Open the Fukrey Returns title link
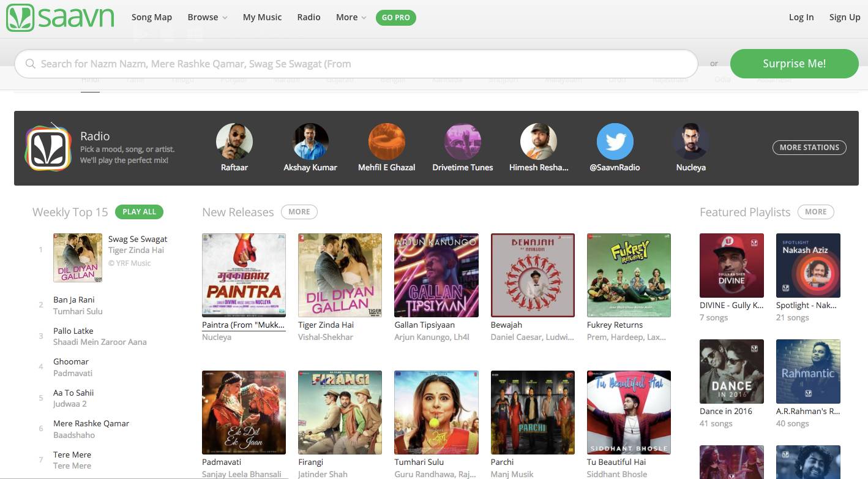868x479 pixels. (x=615, y=325)
